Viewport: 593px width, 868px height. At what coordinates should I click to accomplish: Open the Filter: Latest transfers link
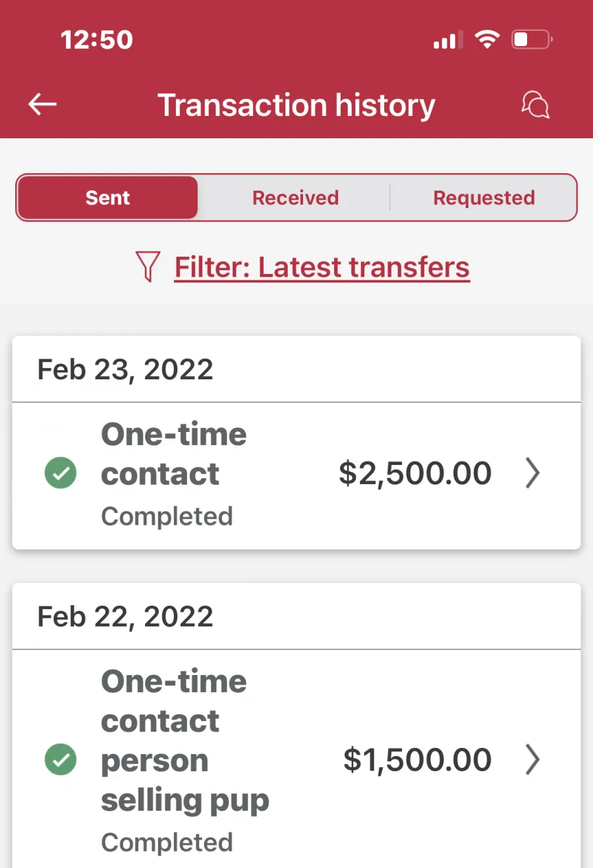322,267
